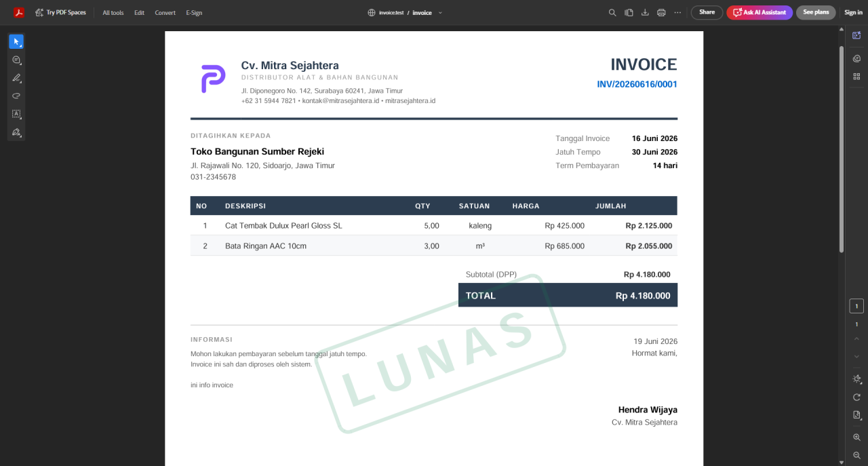Click the 14 hari payment term
Screen dimensions: 868x466
(x=665, y=166)
